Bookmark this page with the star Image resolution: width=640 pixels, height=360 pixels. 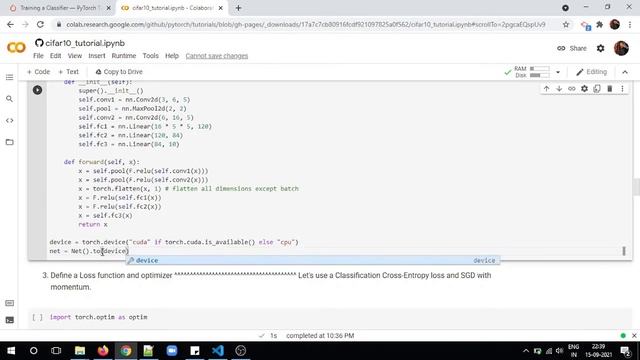(x=566, y=24)
